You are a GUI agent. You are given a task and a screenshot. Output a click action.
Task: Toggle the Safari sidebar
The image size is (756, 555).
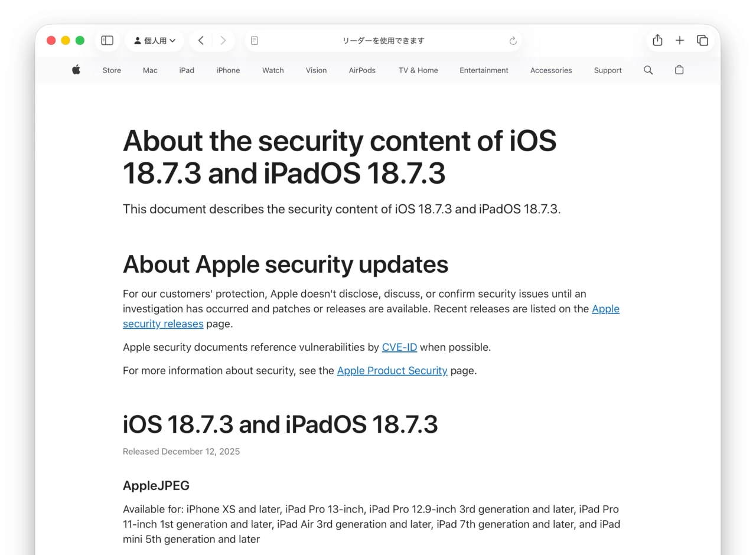107,40
